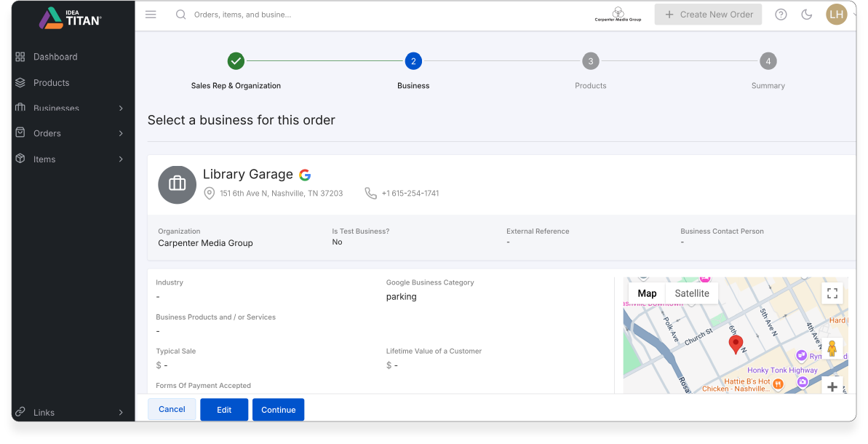This screenshot has height=444, width=868.
Task: Click phone number +1 615-254-1741
Action: coord(410,193)
